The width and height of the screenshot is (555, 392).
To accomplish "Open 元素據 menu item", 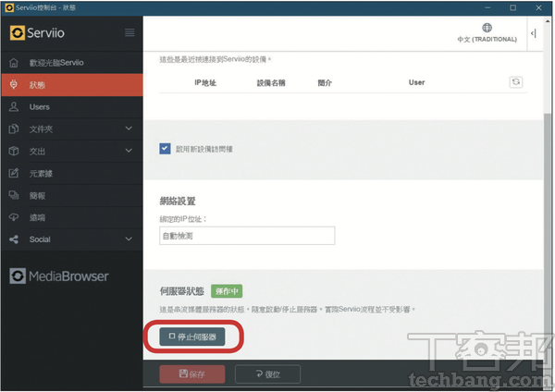I will tap(72, 174).
